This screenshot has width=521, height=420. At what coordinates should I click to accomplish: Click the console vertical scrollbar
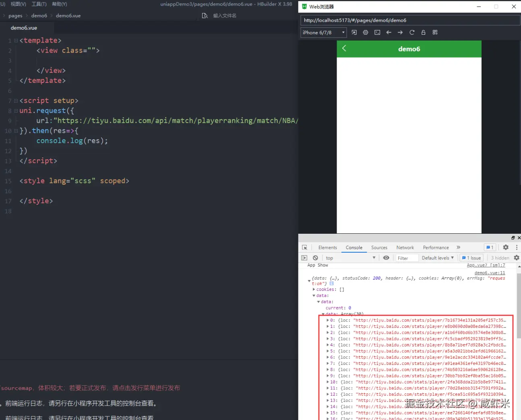coord(519,306)
